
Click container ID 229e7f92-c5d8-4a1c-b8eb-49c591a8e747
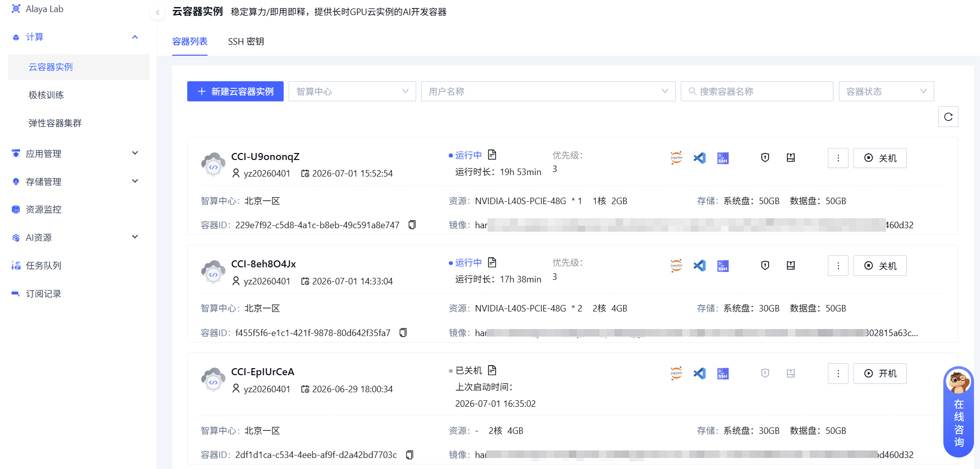pos(317,225)
